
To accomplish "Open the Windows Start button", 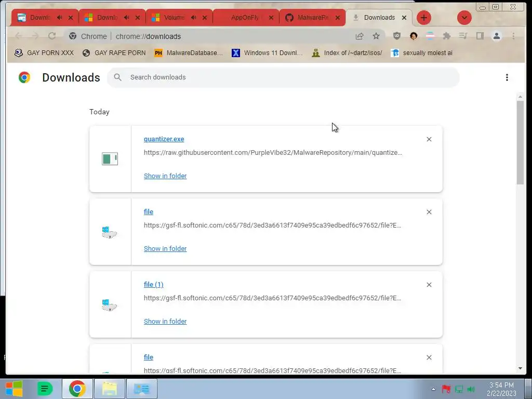I will click(x=14, y=389).
